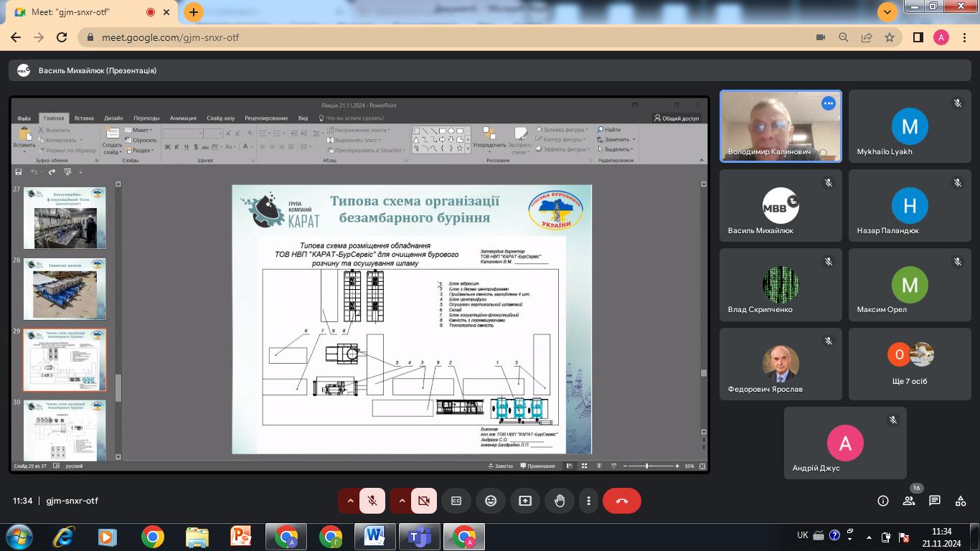This screenshot has width=980, height=551.
Task: Turn on the camera
Action: pyautogui.click(x=424, y=501)
